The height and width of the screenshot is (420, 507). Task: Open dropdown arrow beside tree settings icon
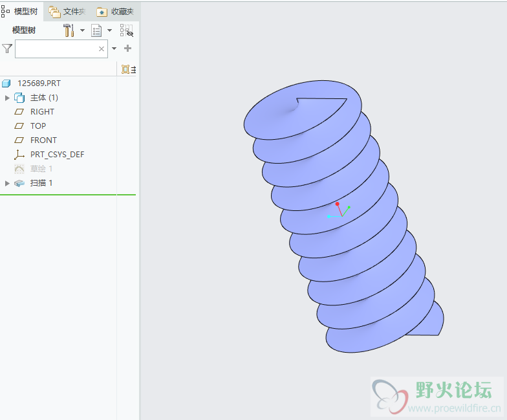[x=83, y=30]
